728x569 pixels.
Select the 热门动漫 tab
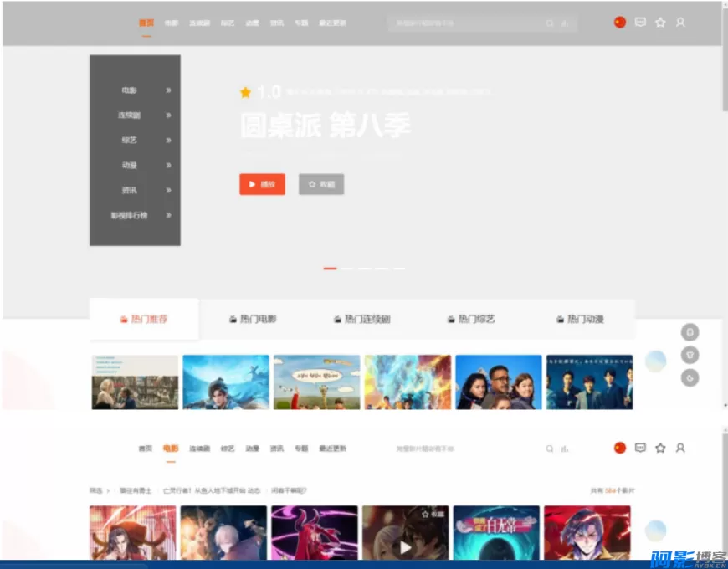point(580,319)
